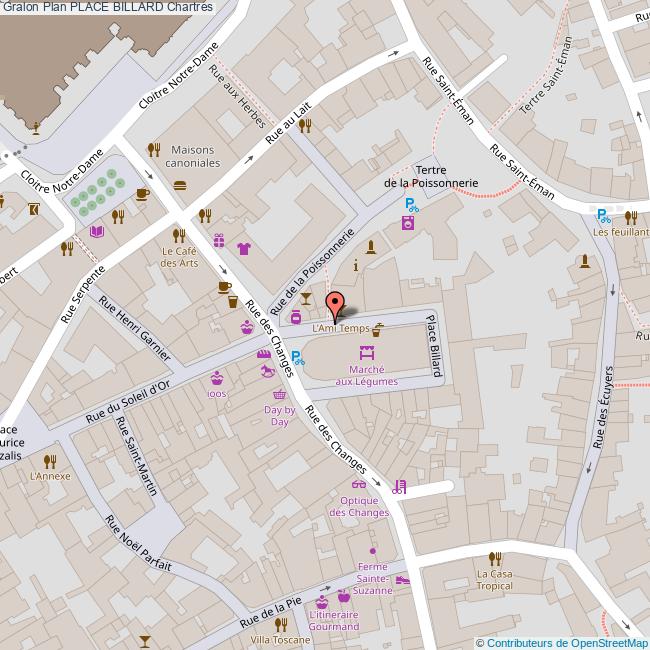Click the L'Ami Temps place label
This screenshot has width=650, height=650.
coord(340,328)
